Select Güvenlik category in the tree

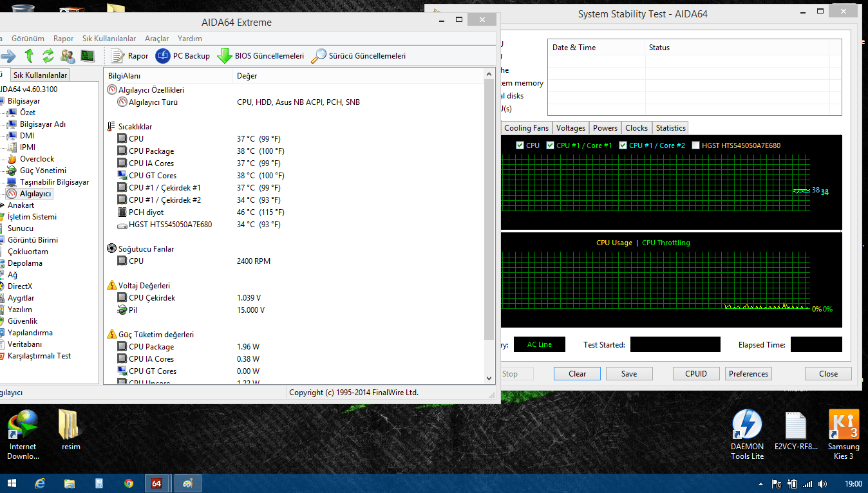[23, 321]
